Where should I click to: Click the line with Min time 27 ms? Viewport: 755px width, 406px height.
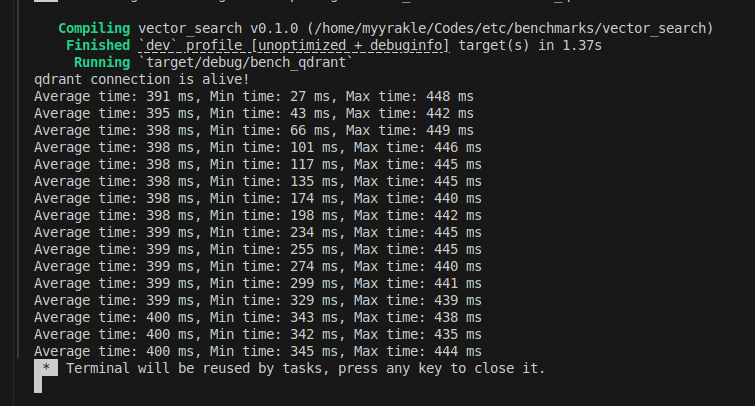pyautogui.click(x=253, y=96)
